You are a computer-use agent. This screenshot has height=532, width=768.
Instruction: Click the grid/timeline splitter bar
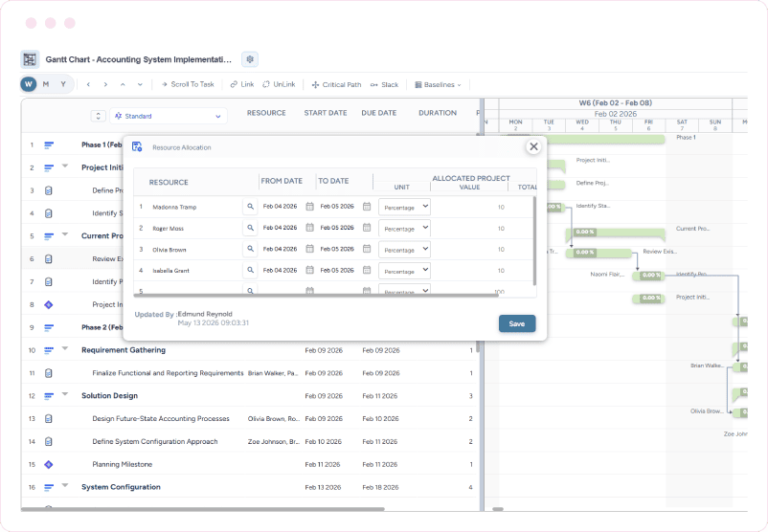coord(482,303)
